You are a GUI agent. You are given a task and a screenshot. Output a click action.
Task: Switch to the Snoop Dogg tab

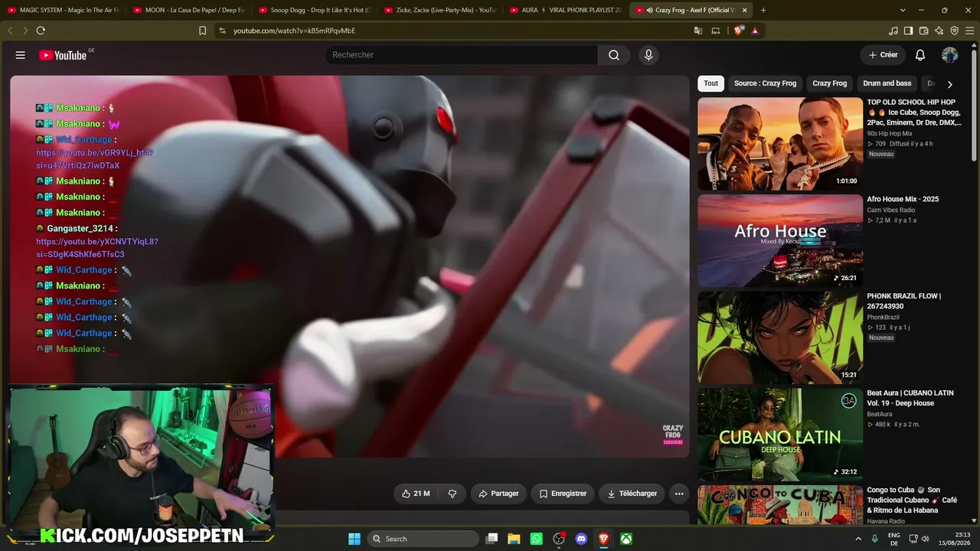pyautogui.click(x=314, y=10)
